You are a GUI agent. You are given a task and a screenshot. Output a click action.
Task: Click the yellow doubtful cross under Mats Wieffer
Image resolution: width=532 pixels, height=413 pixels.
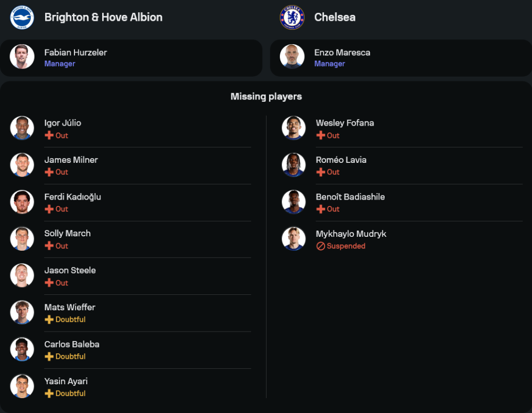49,320
